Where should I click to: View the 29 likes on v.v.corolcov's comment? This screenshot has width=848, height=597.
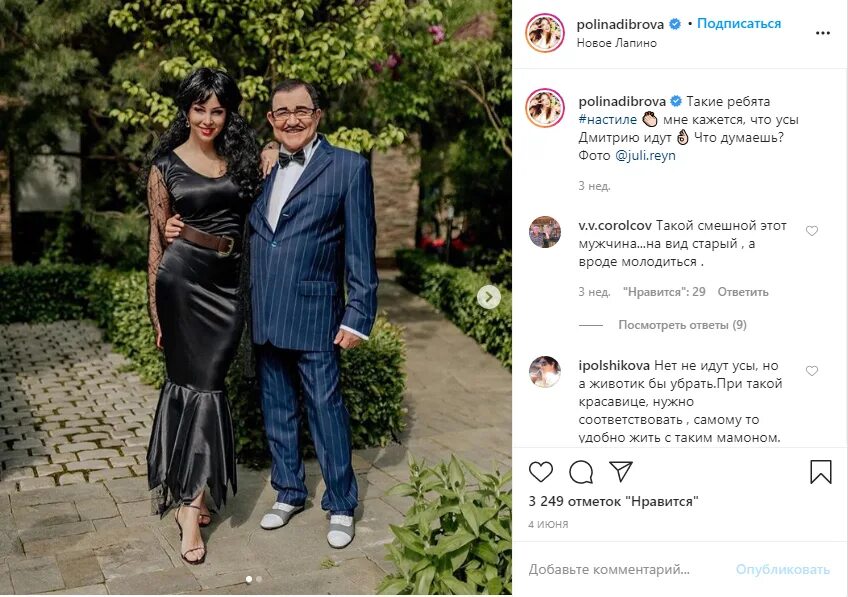click(664, 292)
